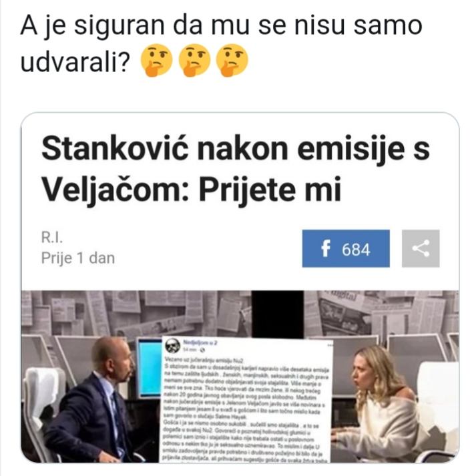Screen dimensions: 476x476
Task: Click the gray share icon
Action: click(421, 248)
